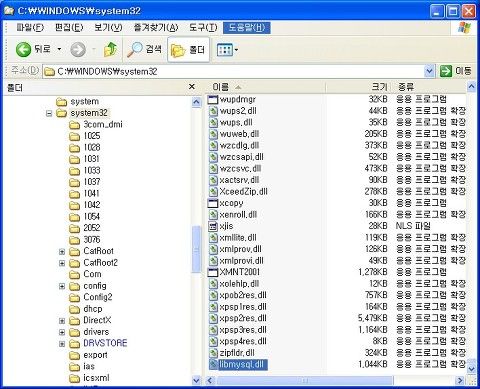
Task: Click the wzcsvc.dll file icon
Action: click(x=213, y=169)
